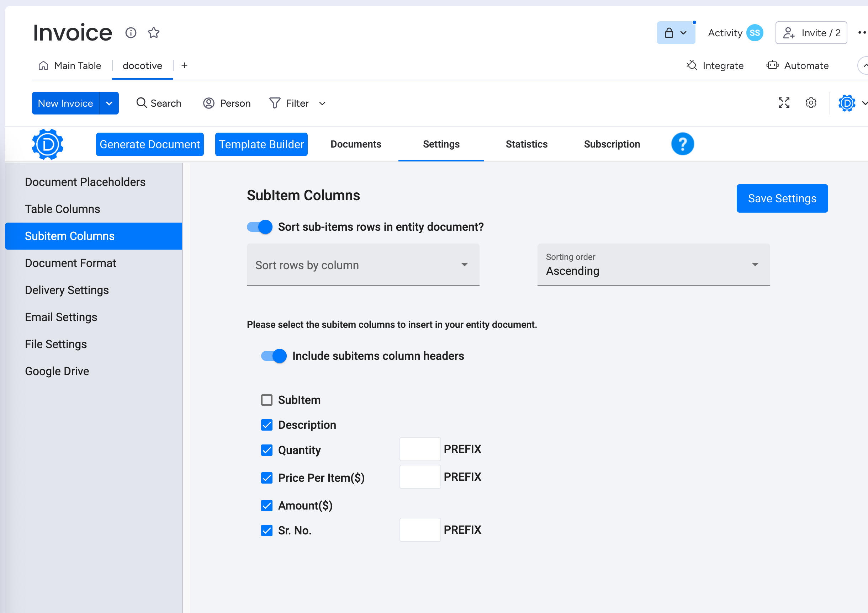Open the lock permissions dropdown
868x613 pixels.
coord(676,33)
